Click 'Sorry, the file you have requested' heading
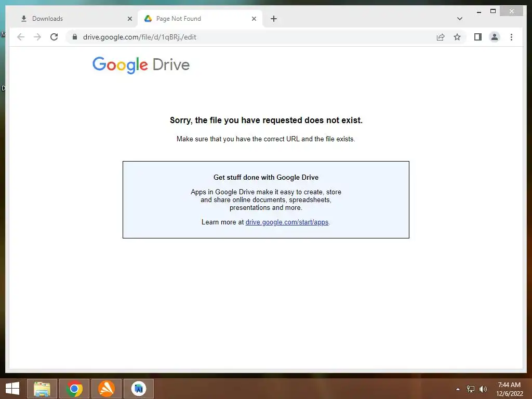532x399 pixels. point(266,120)
